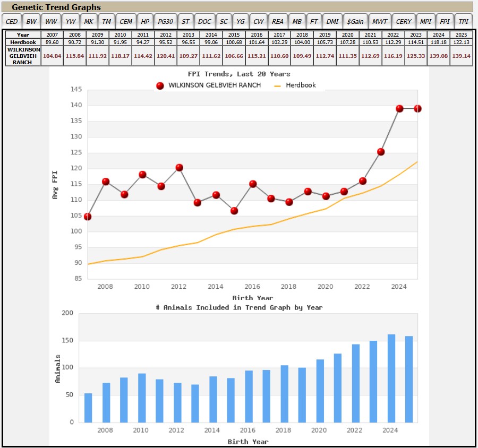The image size is (478, 448).
Task: Select the SC tab
Action: pos(224,21)
